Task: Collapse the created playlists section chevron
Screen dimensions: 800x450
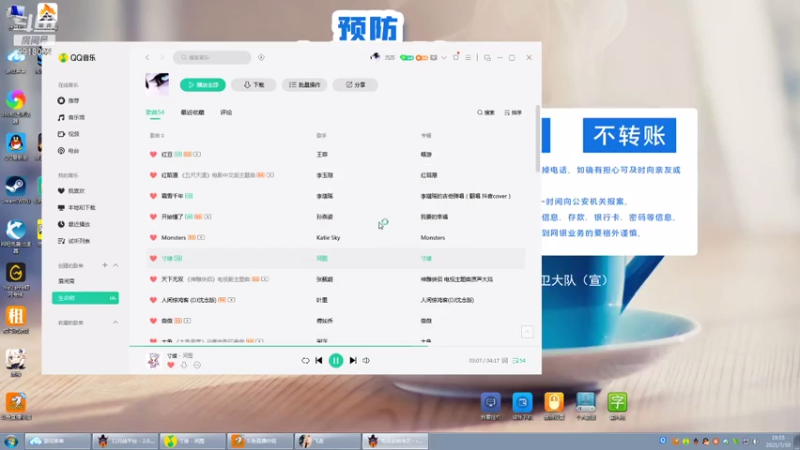Action: (116, 265)
